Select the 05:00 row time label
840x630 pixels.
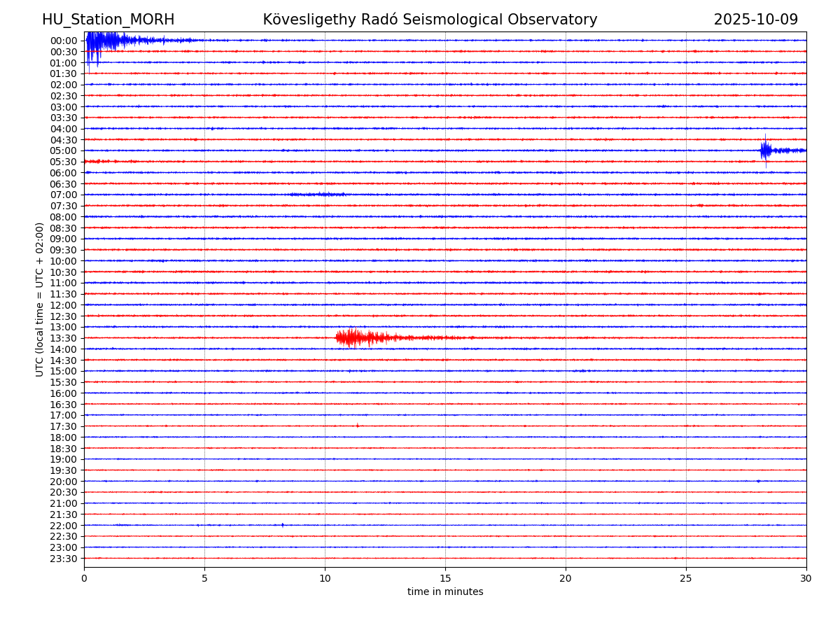[x=64, y=150]
